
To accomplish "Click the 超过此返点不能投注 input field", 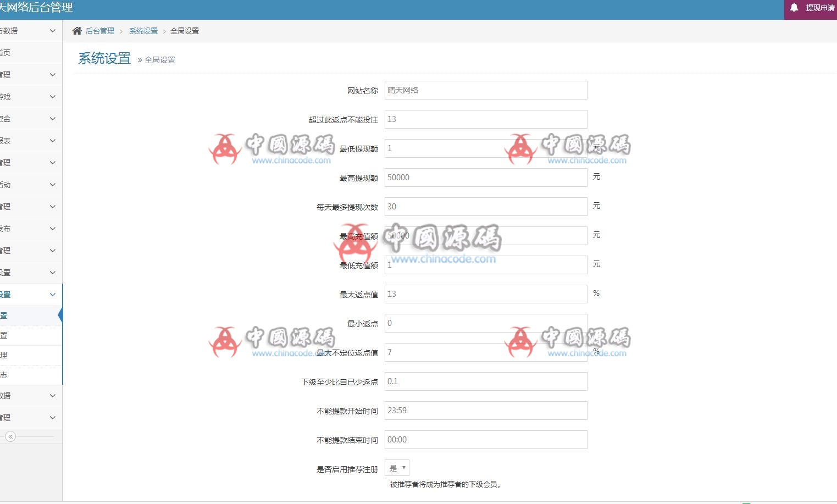I will pyautogui.click(x=486, y=119).
